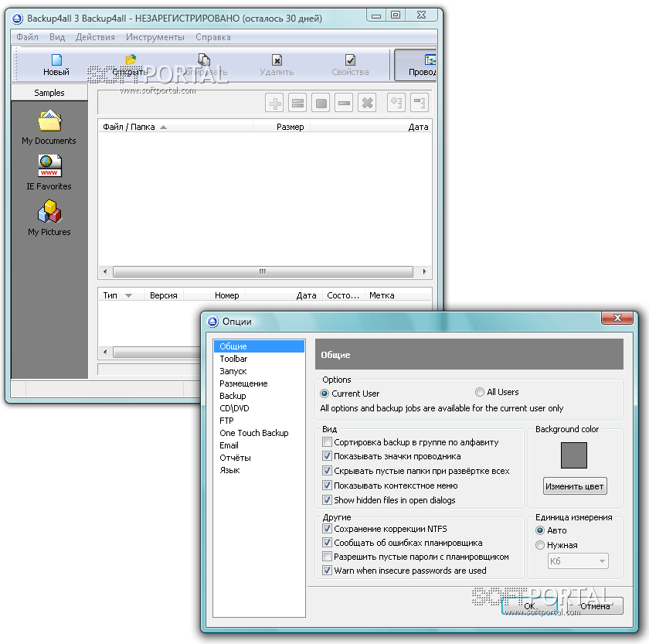Screen dimensions: 649x644
Task: Close the Опции dialog
Action: pyautogui.click(x=617, y=318)
